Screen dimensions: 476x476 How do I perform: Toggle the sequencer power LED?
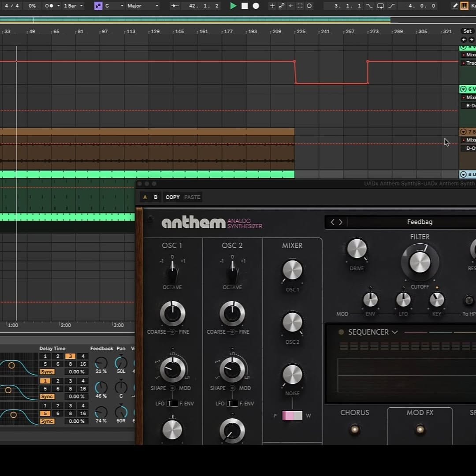tap(341, 332)
